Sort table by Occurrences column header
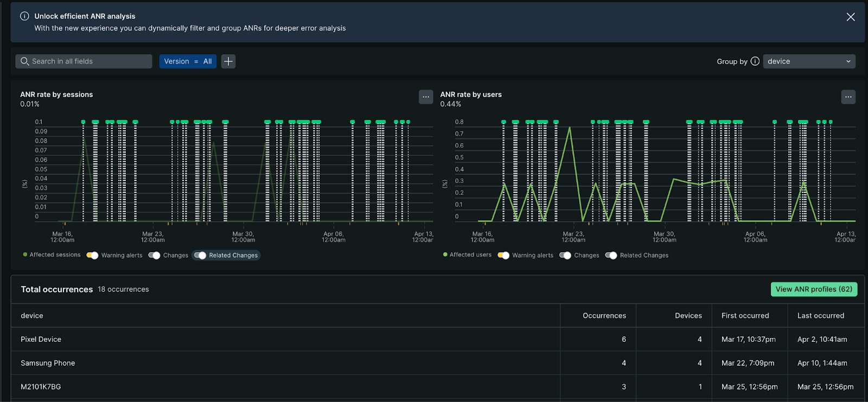Image resolution: width=868 pixels, height=402 pixels. (x=604, y=316)
